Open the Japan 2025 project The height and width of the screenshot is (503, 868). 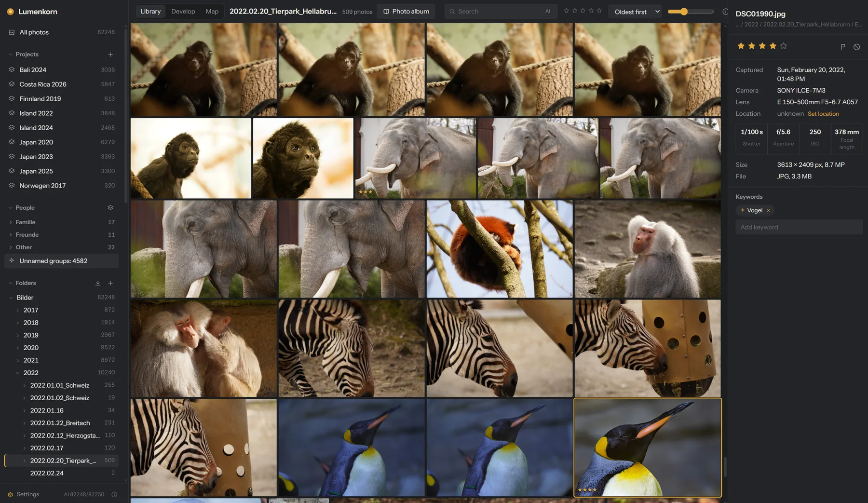point(62,171)
